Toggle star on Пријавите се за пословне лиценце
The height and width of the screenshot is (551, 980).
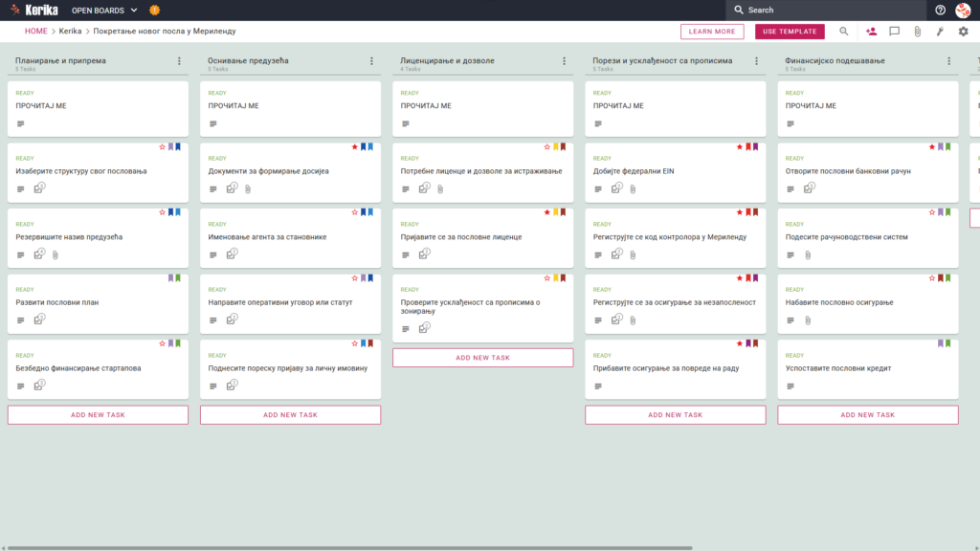(546, 212)
